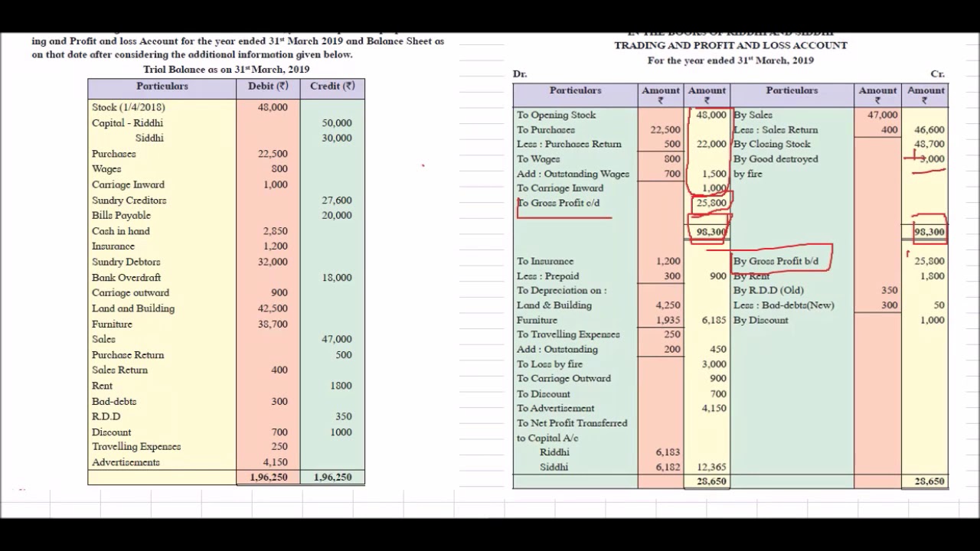
Task: Click the 'By R.D.D (Old)' entry
Action: [x=769, y=291]
